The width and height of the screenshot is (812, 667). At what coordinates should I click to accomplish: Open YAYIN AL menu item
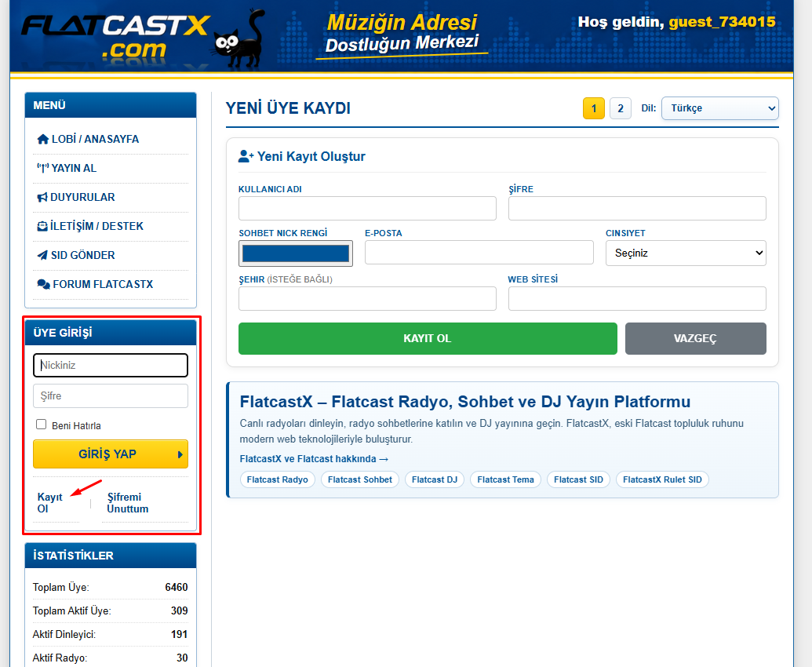111,168
